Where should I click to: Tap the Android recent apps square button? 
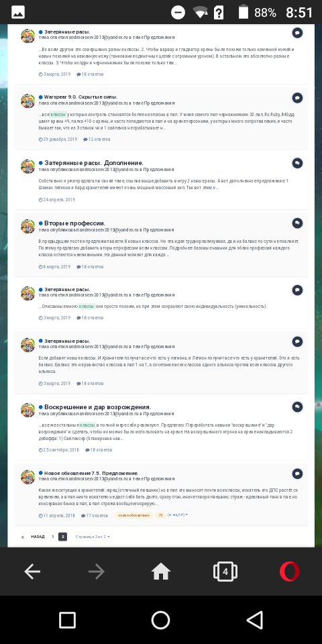[x=67, y=620]
